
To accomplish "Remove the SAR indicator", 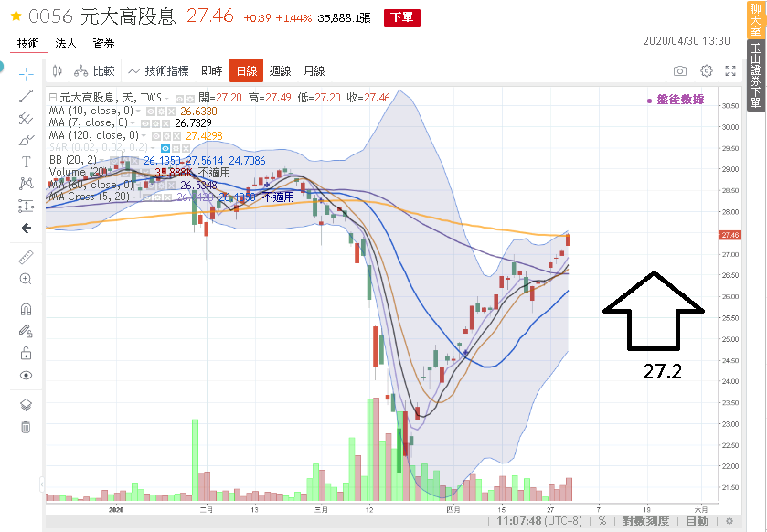I will (186, 148).
